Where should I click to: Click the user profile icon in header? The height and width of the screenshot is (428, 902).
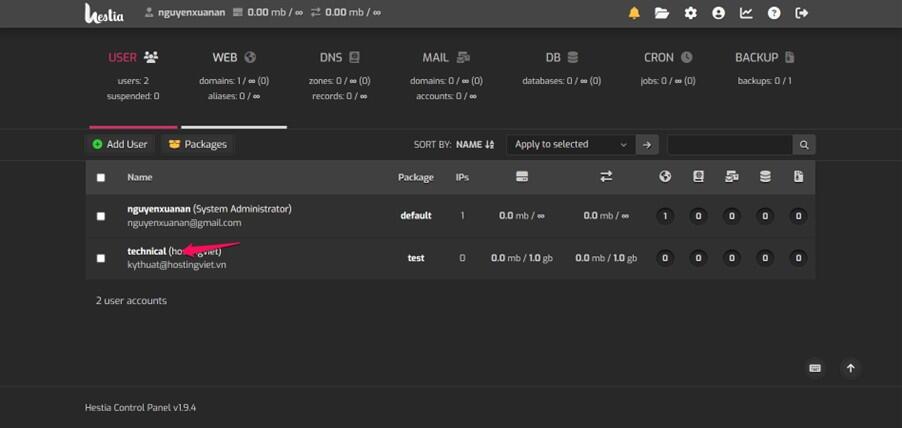pyautogui.click(x=718, y=13)
